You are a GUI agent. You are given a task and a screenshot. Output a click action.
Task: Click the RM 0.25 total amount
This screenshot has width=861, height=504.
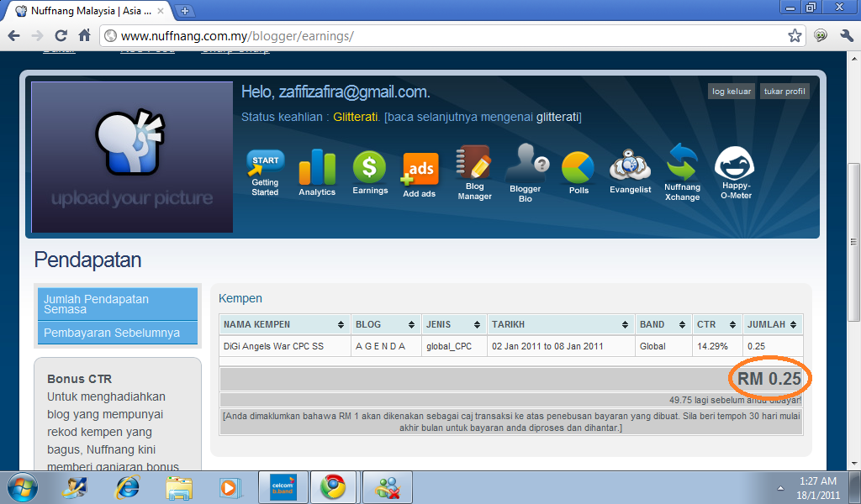point(769,378)
